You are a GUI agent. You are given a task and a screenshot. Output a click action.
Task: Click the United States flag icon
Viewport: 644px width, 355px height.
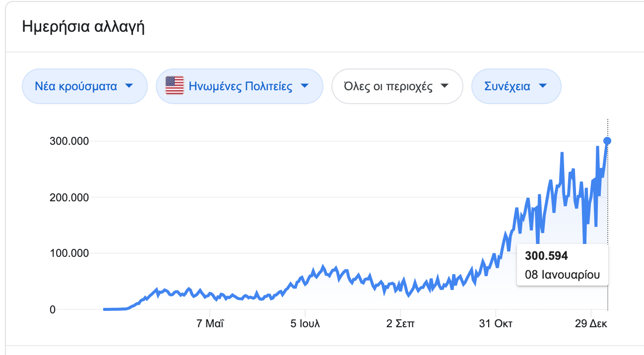coord(174,86)
